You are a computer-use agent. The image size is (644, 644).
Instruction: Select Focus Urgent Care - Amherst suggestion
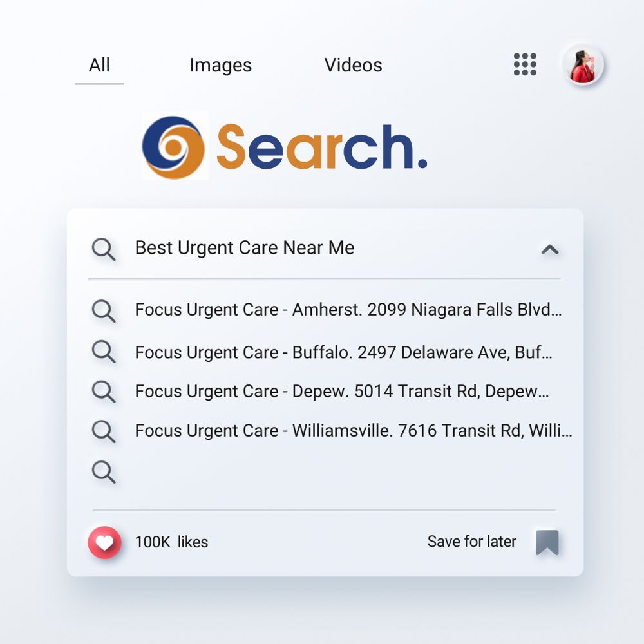pos(348,310)
